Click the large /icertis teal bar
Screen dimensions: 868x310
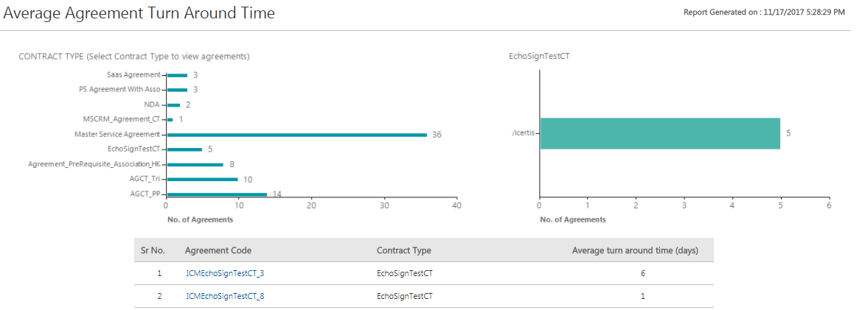659,133
